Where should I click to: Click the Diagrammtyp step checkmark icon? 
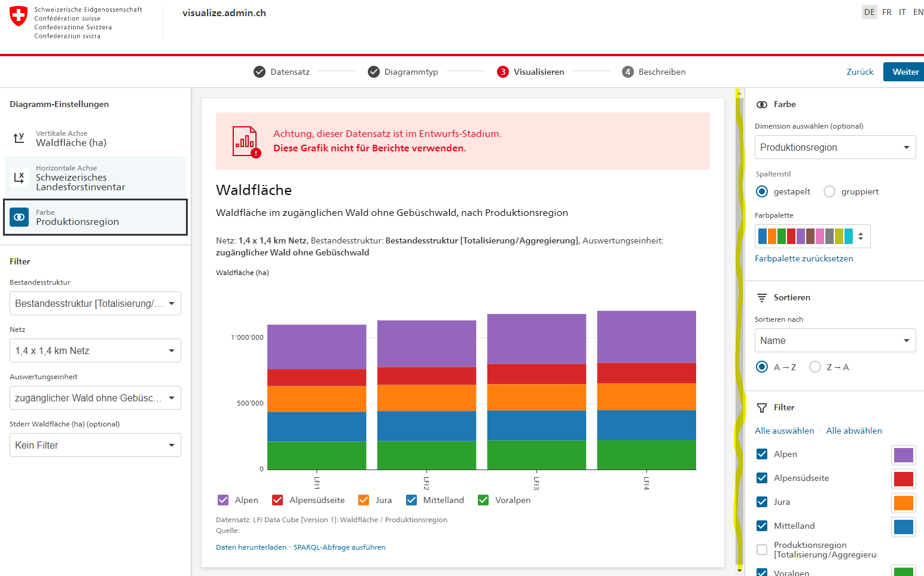(x=374, y=72)
